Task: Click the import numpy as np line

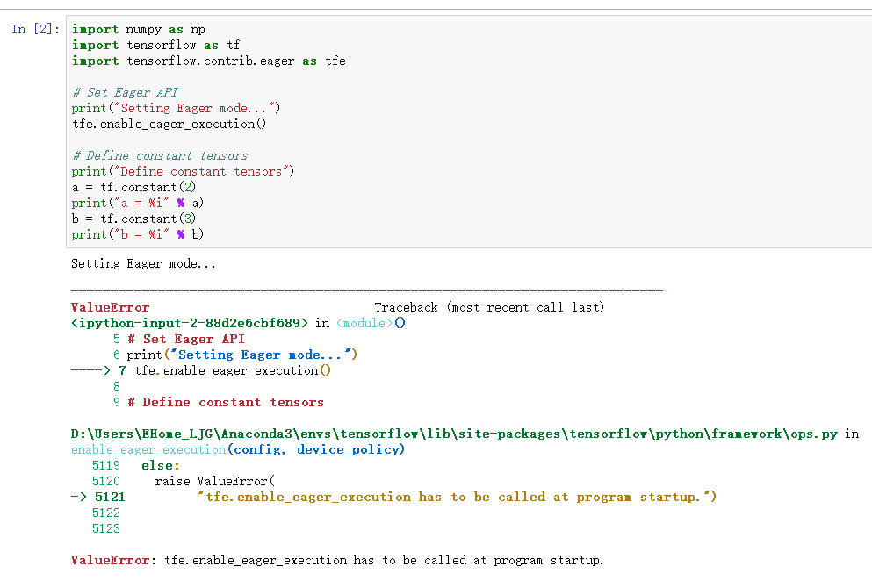Action: [139, 30]
